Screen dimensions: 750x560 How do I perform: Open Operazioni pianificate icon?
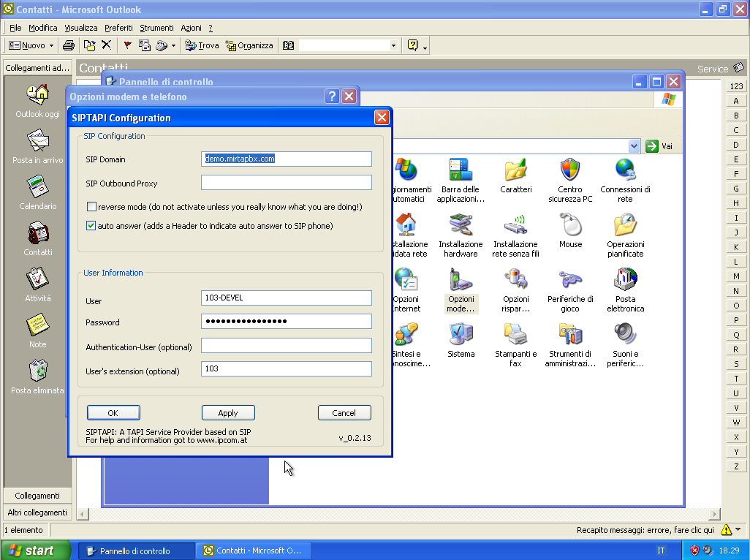pyautogui.click(x=625, y=235)
